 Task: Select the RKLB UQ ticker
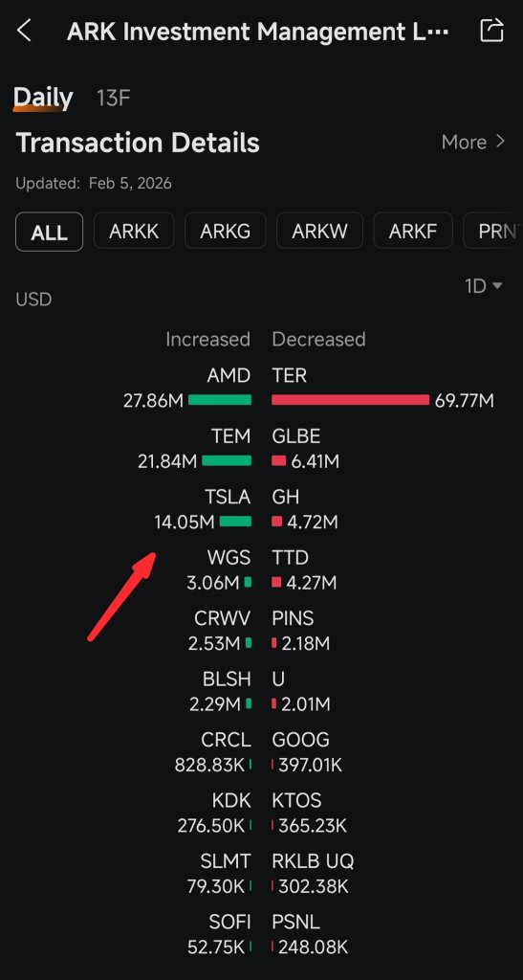pos(313,861)
